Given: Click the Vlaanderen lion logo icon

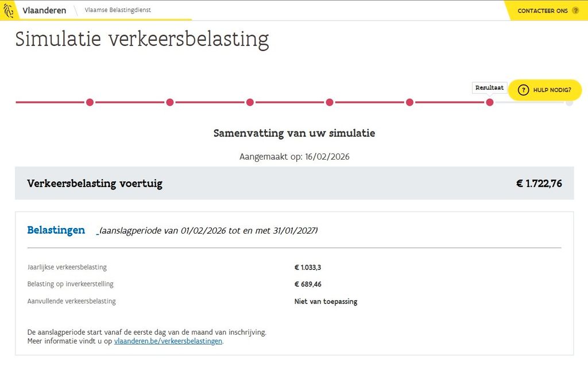Looking at the screenshot, I should tap(9, 10).
